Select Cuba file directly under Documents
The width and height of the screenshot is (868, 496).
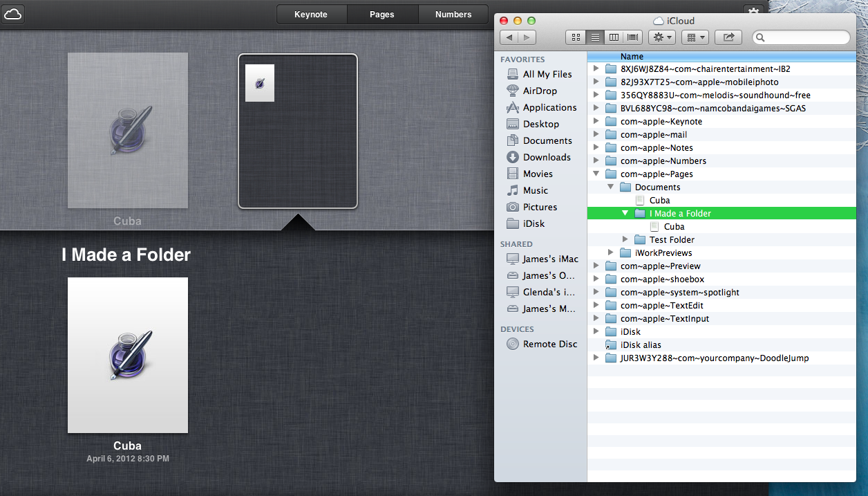pos(721,201)
